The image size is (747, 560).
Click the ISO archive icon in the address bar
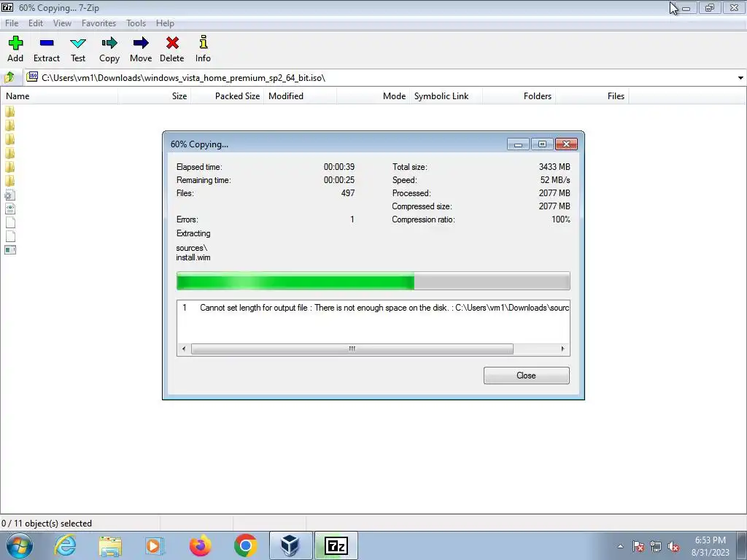click(32, 77)
